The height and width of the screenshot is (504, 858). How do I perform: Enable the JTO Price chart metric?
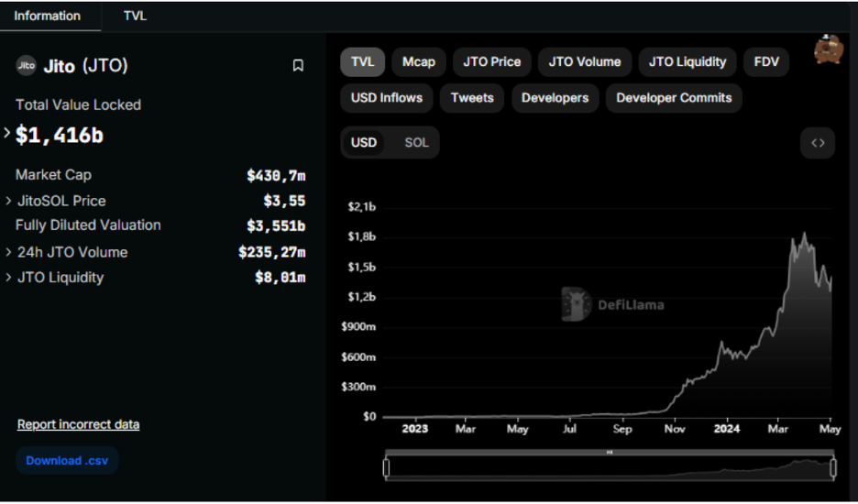click(492, 61)
